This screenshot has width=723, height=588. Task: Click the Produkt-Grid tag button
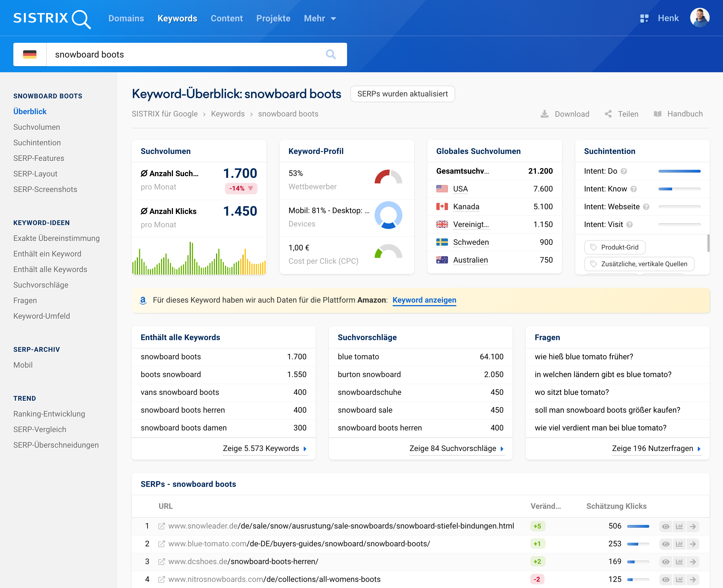point(615,247)
